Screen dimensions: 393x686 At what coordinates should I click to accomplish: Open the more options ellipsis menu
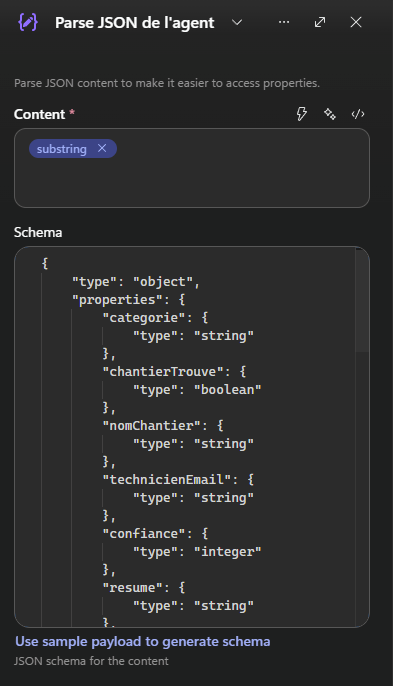tap(284, 22)
